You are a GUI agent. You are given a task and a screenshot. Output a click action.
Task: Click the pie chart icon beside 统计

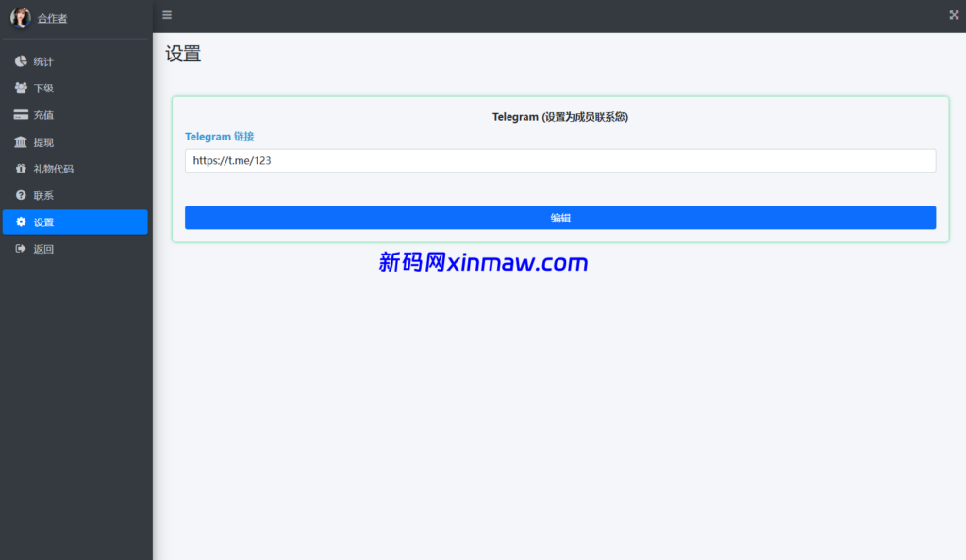pos(21,61)
